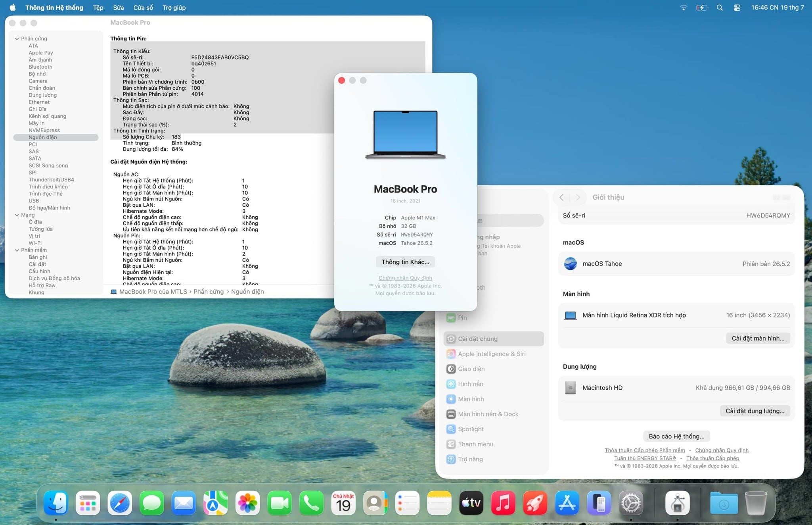The height and width of the screenshot is (525, 812).
Task: Select Bluetooth in System Information sidebar
Action: [x=56, y=67]
